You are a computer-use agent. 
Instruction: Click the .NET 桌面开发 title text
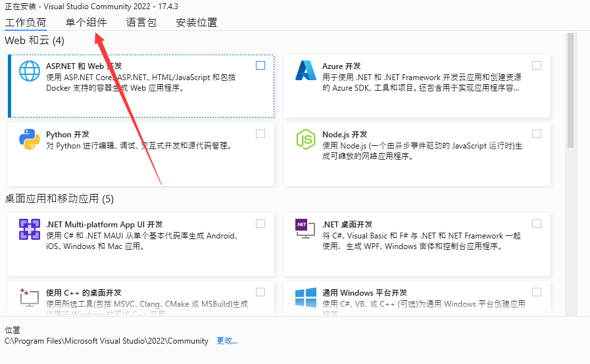coord(347,225)
